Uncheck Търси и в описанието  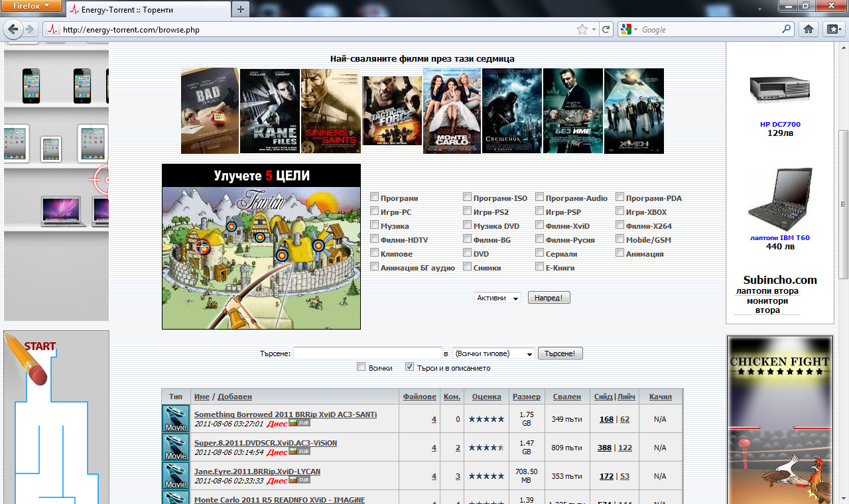click(x=409, y=367)
